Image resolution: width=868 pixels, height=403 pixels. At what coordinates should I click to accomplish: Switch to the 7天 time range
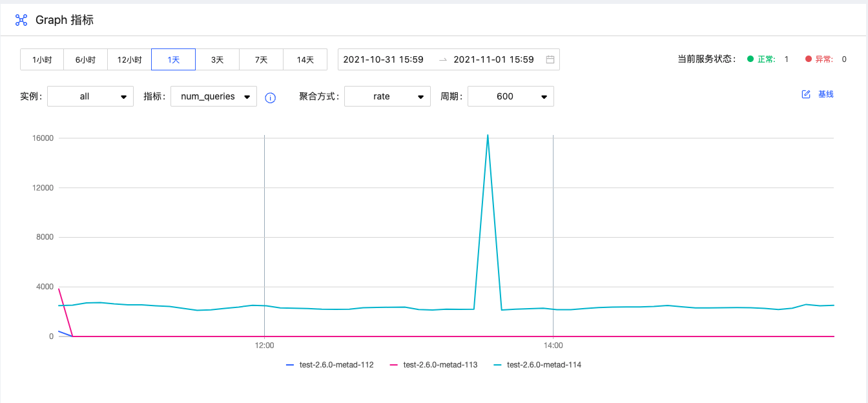point(261,59)
